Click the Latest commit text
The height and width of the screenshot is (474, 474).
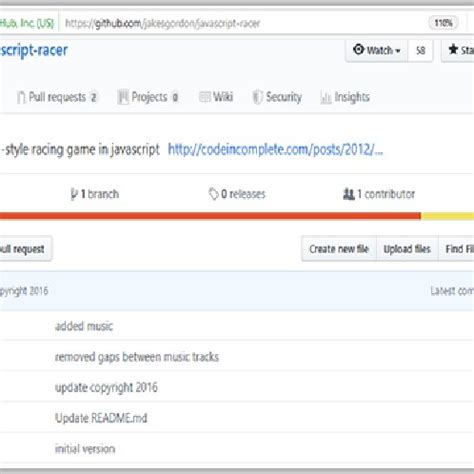[x=452, y=291]
